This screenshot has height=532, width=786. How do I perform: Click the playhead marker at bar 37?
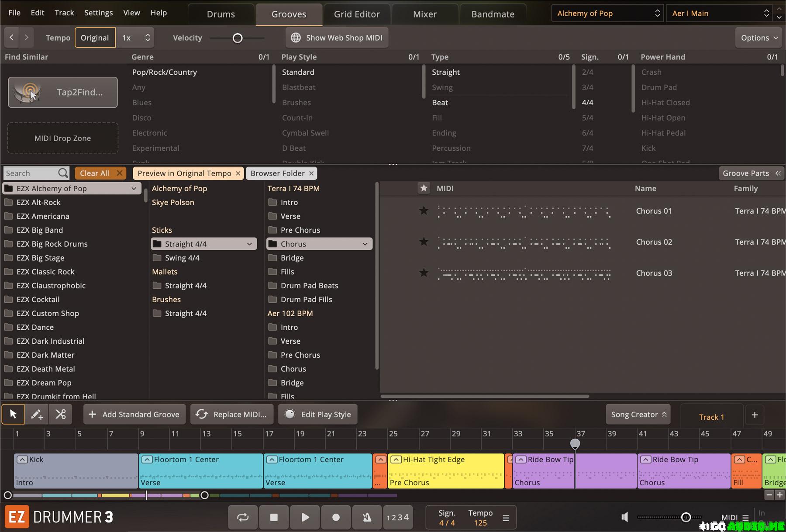click(575, 444)
